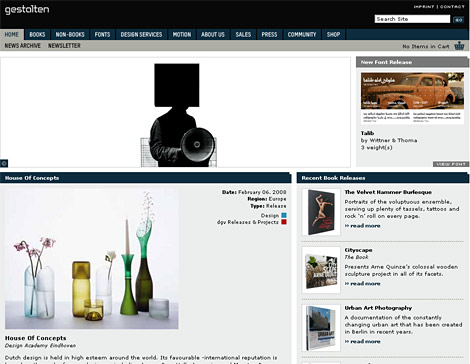Submit search with the Go button
470x364 pixels.
pos(458,20)
